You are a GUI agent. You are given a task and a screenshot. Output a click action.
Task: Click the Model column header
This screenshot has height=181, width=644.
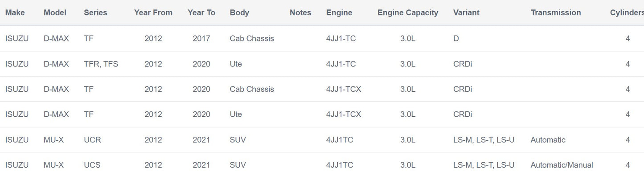point(55,12)
